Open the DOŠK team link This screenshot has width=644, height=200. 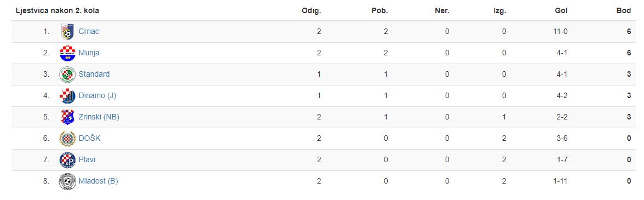pos(89,139)
